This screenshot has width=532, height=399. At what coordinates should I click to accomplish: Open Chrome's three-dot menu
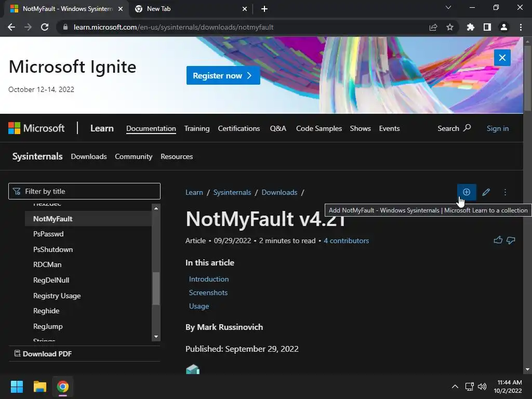(x=521, y=27)
